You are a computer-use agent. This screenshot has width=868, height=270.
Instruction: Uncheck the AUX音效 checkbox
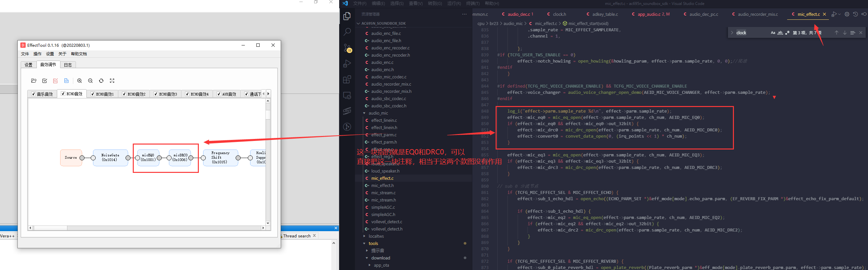pos(219,94)
